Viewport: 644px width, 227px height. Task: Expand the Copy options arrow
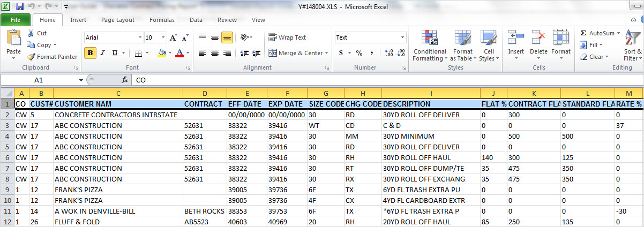[x=55, y=46]
